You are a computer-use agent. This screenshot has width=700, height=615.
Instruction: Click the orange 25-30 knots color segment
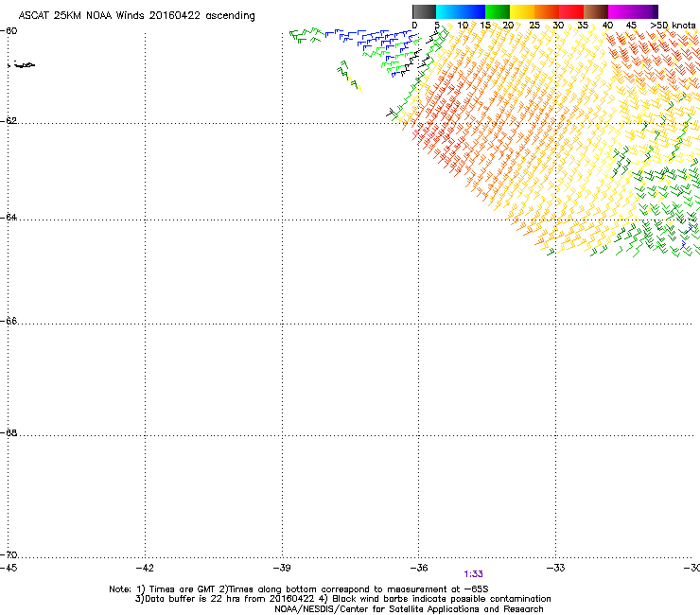(x=547, y=11)
